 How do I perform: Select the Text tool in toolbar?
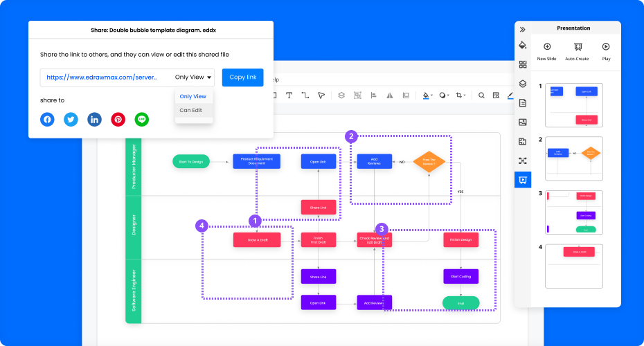click(289, 95)
